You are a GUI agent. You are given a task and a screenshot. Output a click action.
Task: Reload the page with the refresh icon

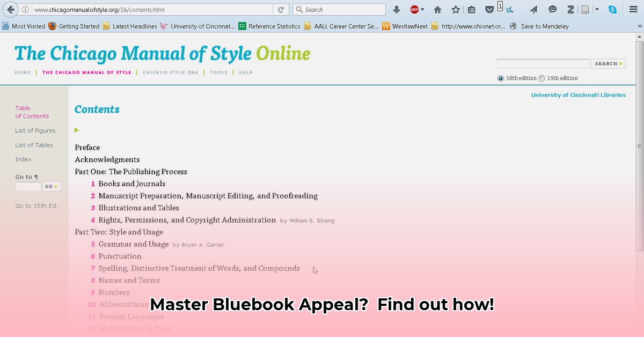click(x=281, y=10)
